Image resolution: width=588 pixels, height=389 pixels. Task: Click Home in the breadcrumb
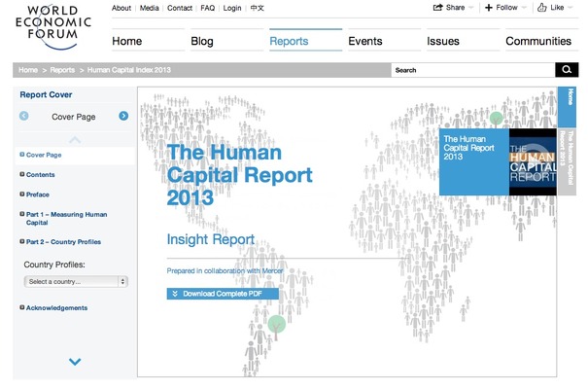tap(28, 70)
